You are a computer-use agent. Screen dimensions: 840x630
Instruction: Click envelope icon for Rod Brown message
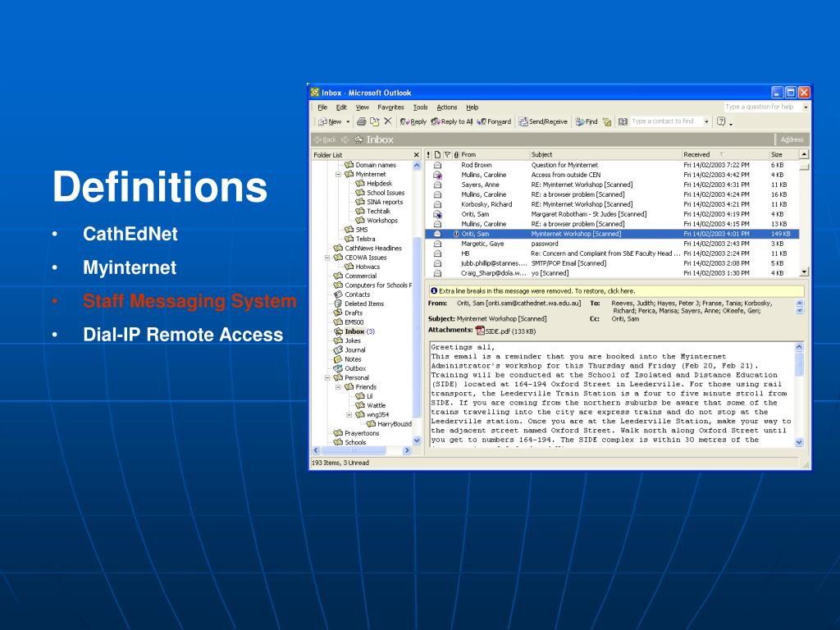[x=437, y=165]
